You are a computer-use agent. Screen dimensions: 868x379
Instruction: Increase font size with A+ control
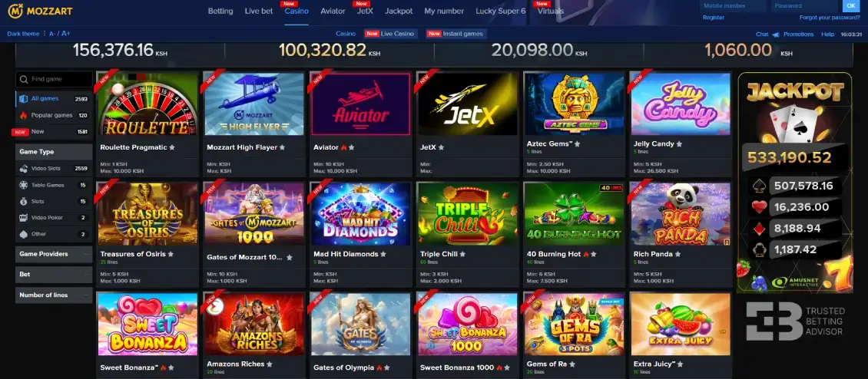(x=66, y=34)
